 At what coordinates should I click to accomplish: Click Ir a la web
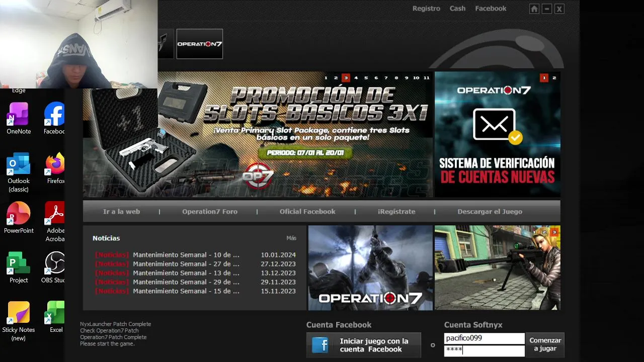click(x=121, y=212)
